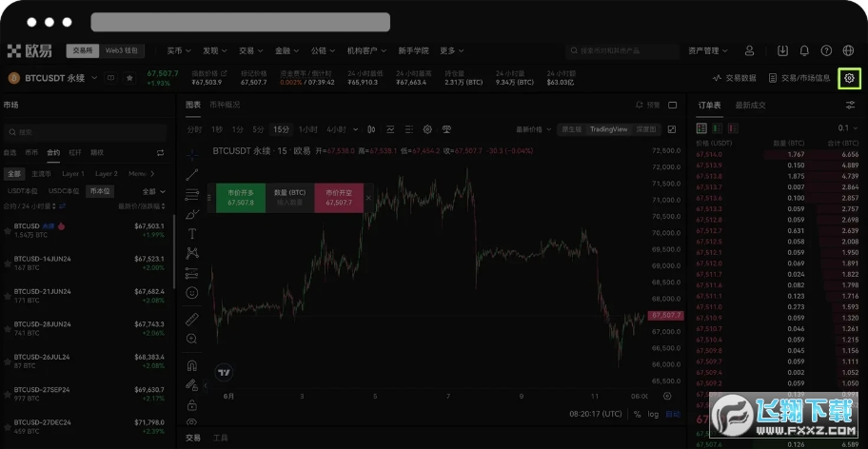Click the language globe icon

point(847,50)
